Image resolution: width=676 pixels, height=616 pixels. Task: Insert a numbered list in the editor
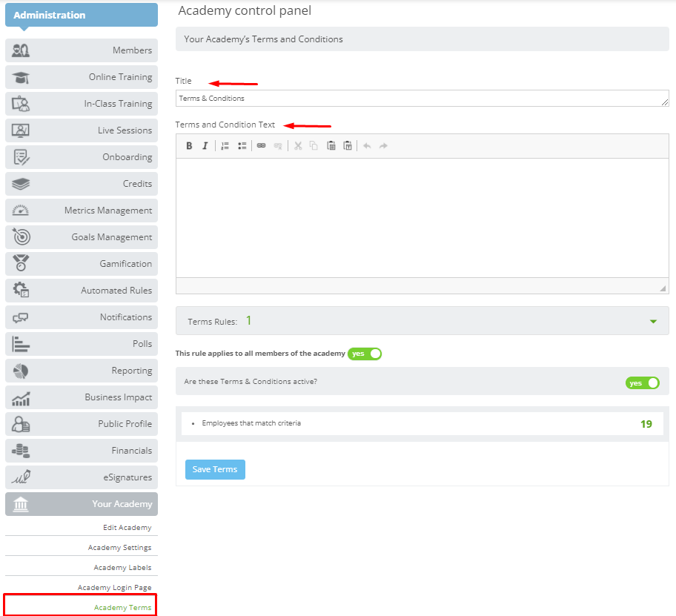[225, 146]
